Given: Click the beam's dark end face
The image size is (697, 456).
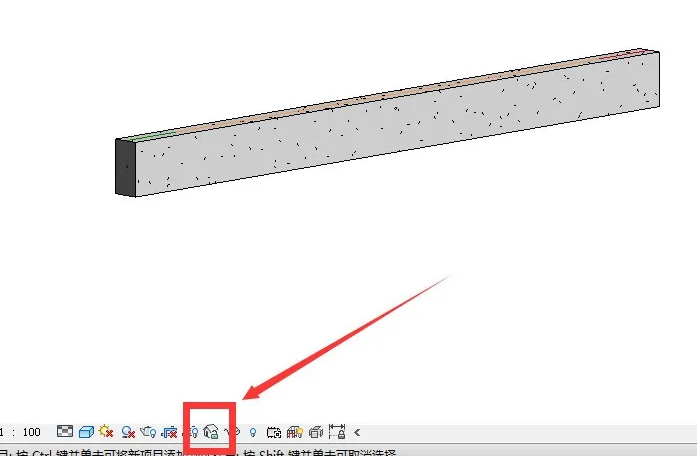Looking at the screenshot, I should coord(125,167).
